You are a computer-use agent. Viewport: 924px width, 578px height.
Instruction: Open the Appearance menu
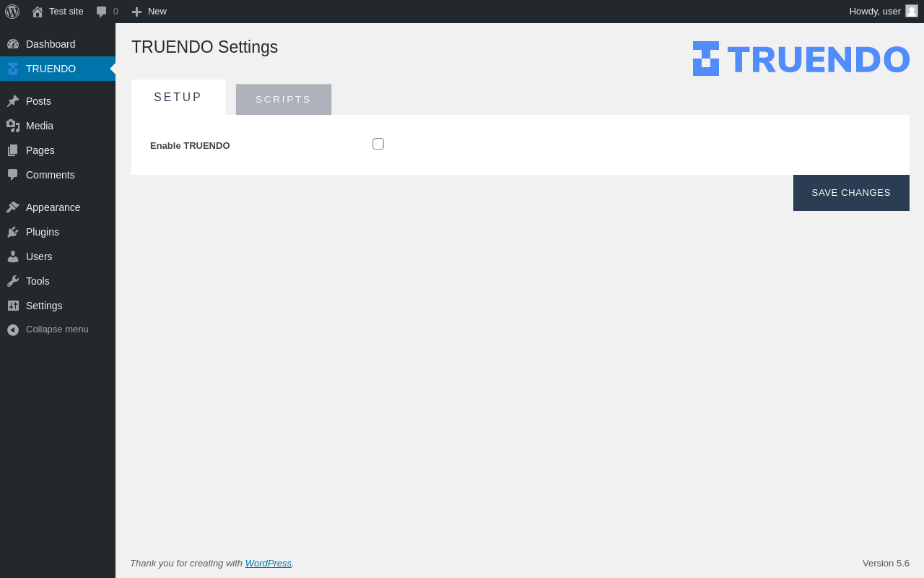pyautogui.click(x=58, y=207)
